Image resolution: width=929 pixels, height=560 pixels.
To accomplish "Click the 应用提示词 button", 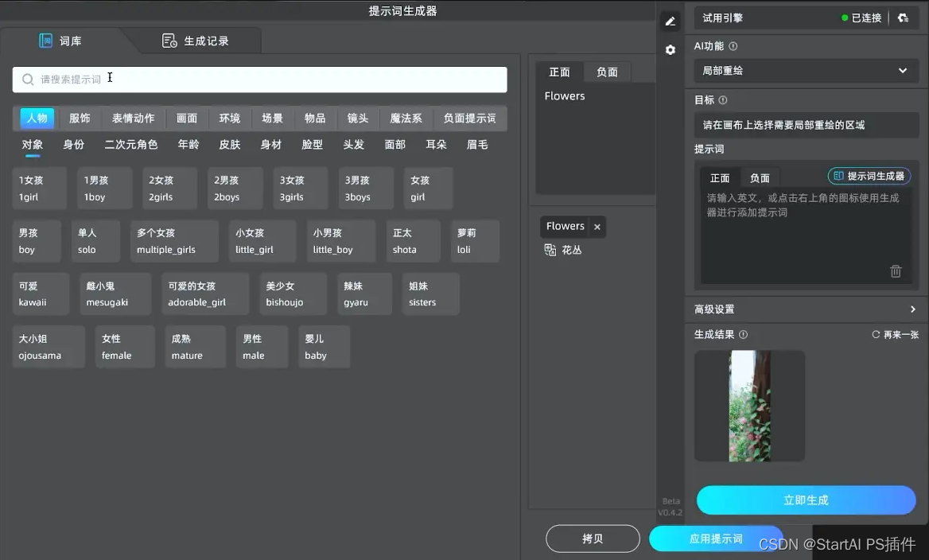I will 716,539.
